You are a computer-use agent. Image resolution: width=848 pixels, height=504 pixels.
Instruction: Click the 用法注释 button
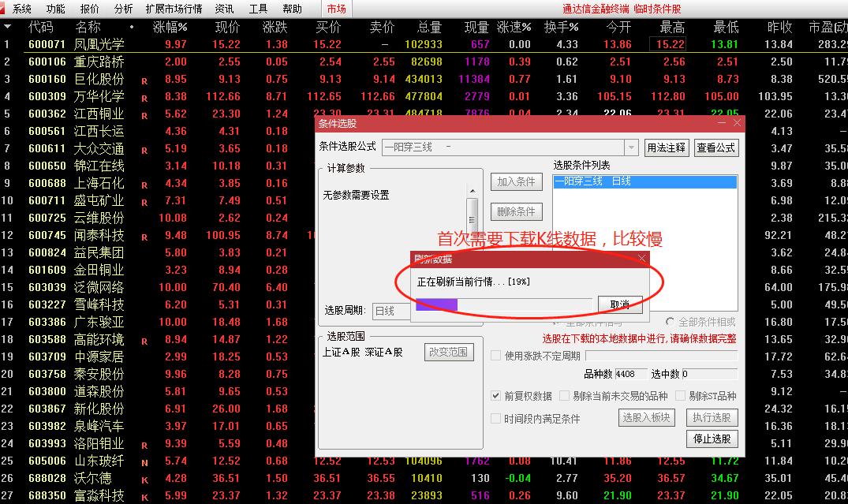(667, 147)
